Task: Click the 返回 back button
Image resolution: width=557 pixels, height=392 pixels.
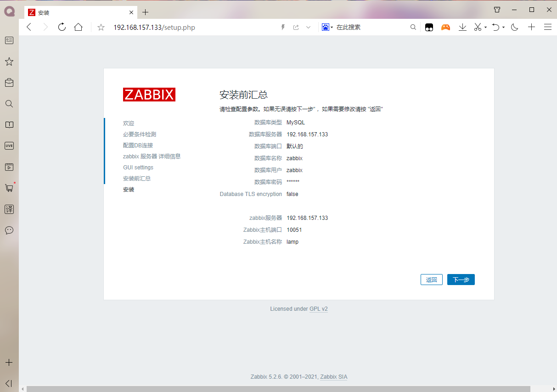Action: coord(432,280)
